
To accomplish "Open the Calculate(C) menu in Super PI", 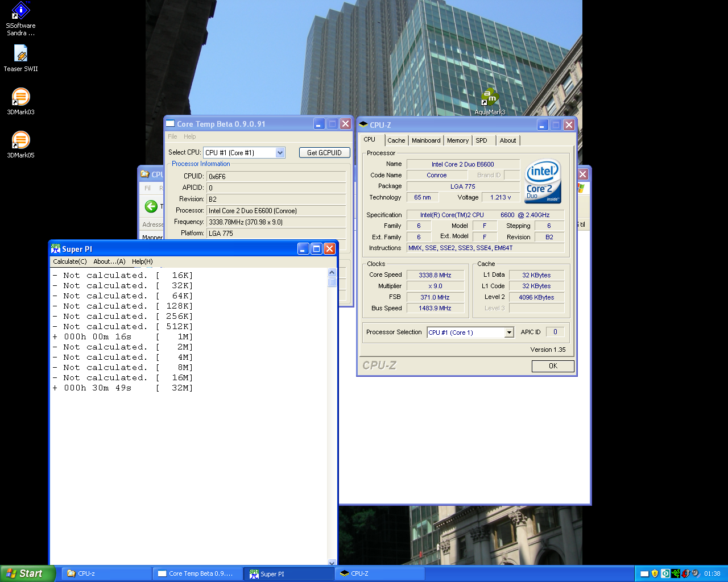I will [x=70, y=261].
